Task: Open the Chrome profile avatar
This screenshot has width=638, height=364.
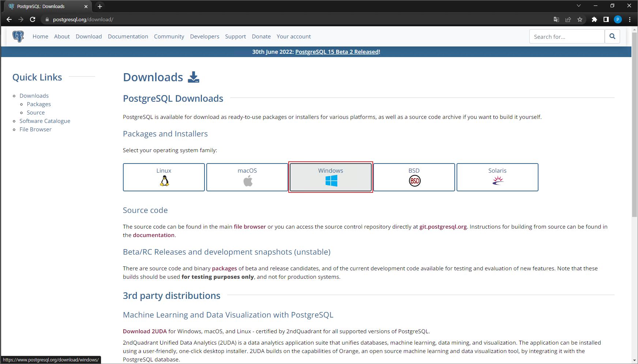Action: (x=618, y=19)
